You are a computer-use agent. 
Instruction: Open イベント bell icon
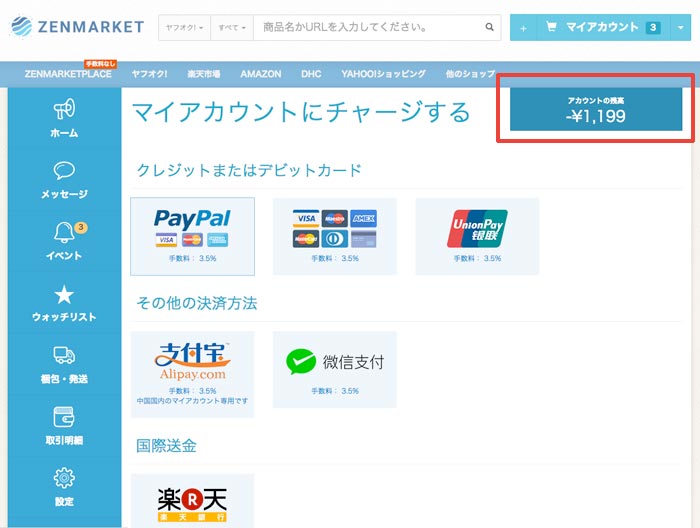point(64,233)
